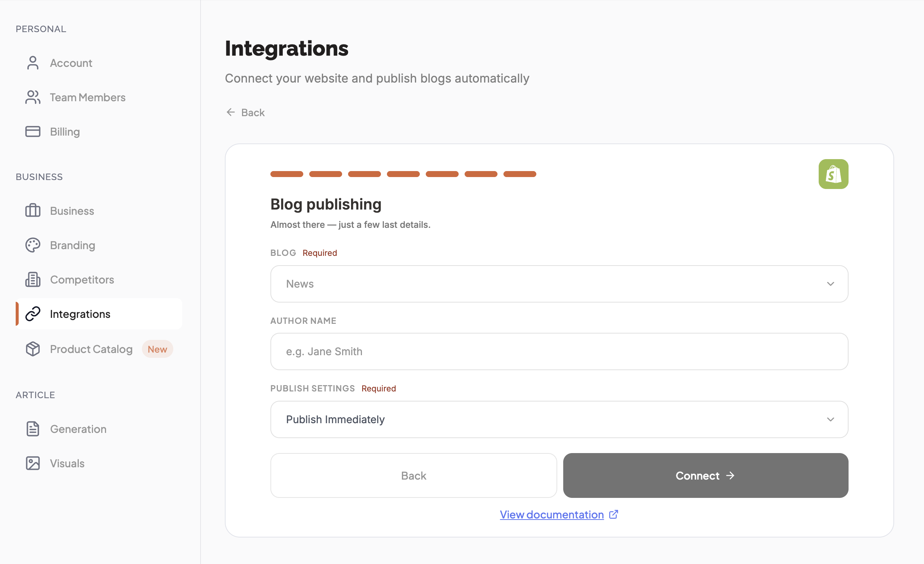The image size is (924, 564).
Task: Click the 'Almost there' subtitle text
Action: pyautogui.click(x=350, y=224)
